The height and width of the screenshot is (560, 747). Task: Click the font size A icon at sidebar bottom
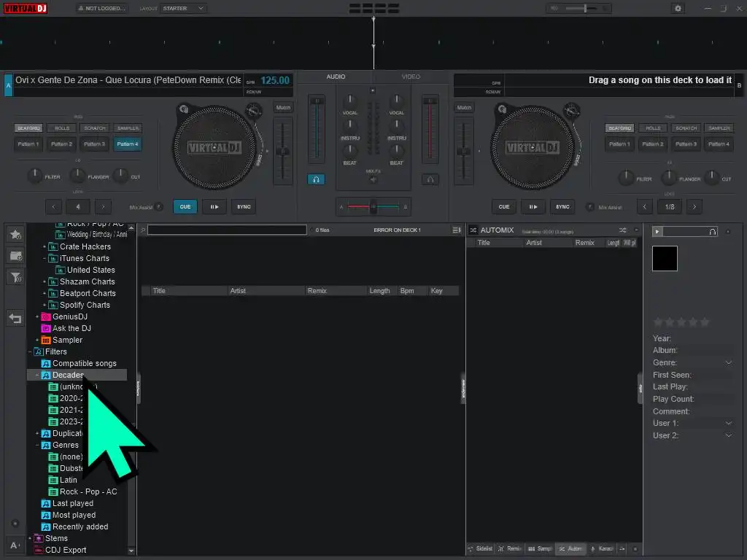click(x=15, y=545)
